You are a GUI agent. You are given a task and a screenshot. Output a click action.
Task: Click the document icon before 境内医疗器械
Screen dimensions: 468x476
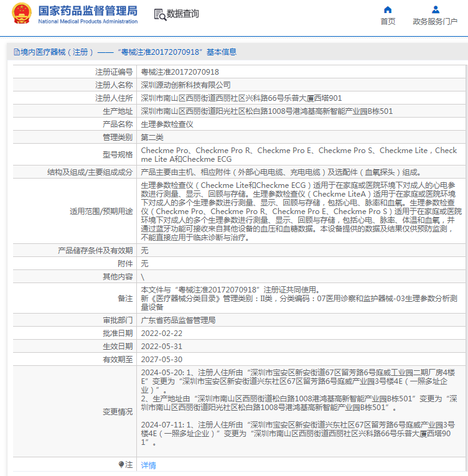coord(16,52)
